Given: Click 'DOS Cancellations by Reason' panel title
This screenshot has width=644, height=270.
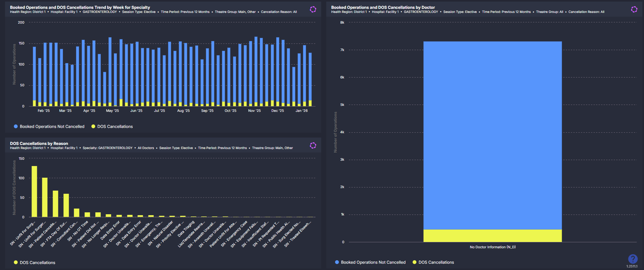Looking at the screenshot, I should 39,143.
